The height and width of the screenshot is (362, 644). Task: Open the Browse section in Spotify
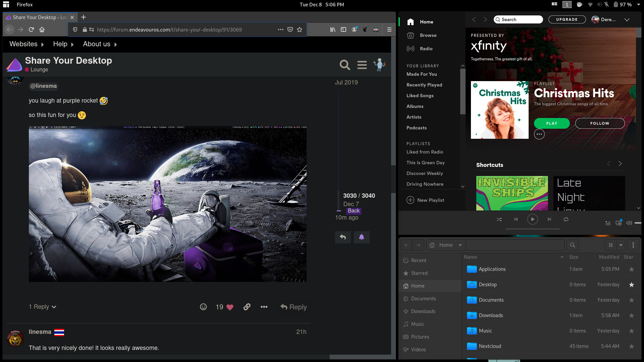tap(411, 35)
